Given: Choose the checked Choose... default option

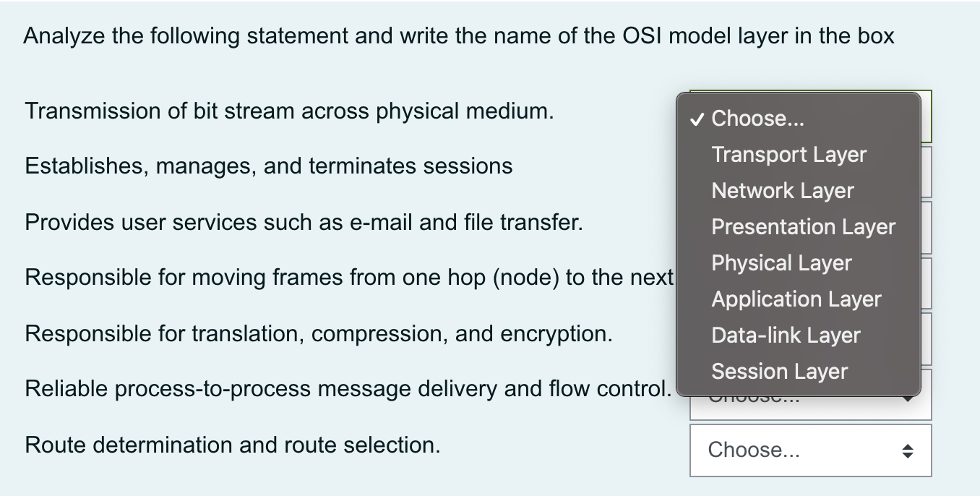Looking at the screenshot, I should [x=757, y=118].
